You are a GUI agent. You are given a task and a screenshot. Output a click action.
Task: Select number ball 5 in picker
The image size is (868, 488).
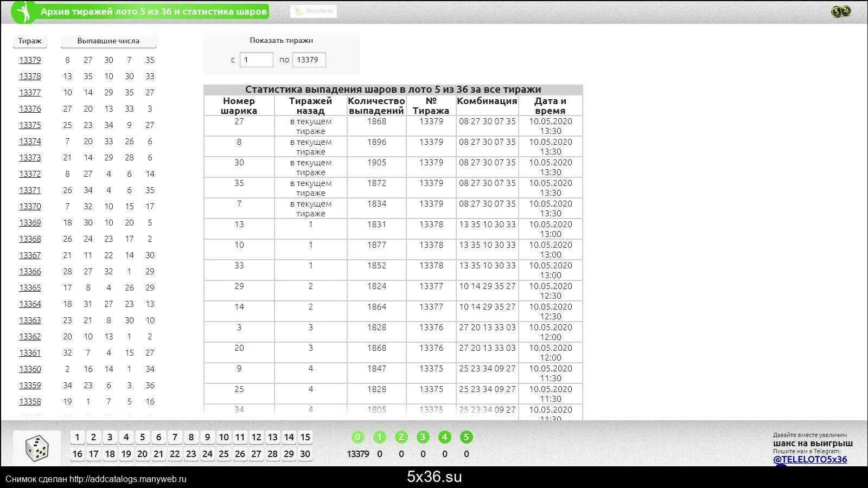pos(142,437)
